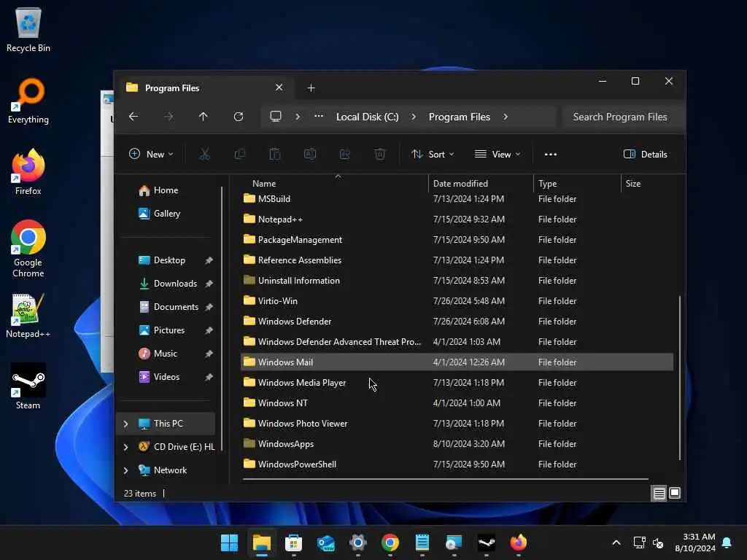747x560 pixels.
Task: Close the Program Files tab
Action: coord(279,87)
